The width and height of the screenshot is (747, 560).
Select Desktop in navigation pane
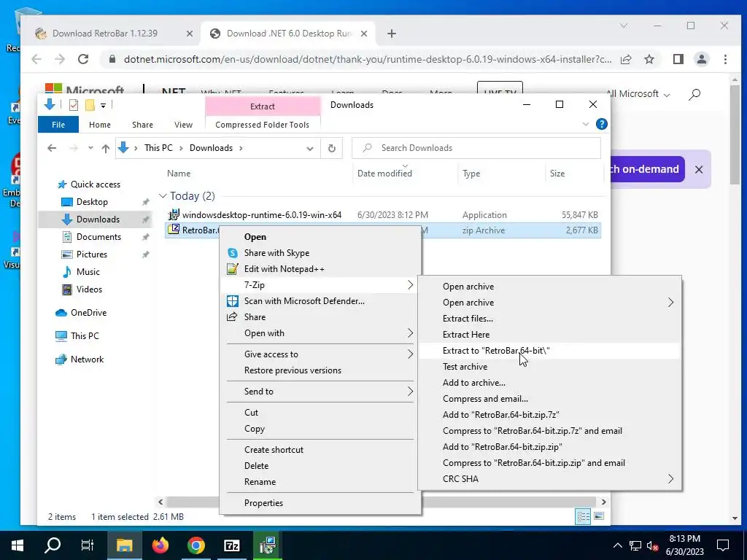click(92, 202)
